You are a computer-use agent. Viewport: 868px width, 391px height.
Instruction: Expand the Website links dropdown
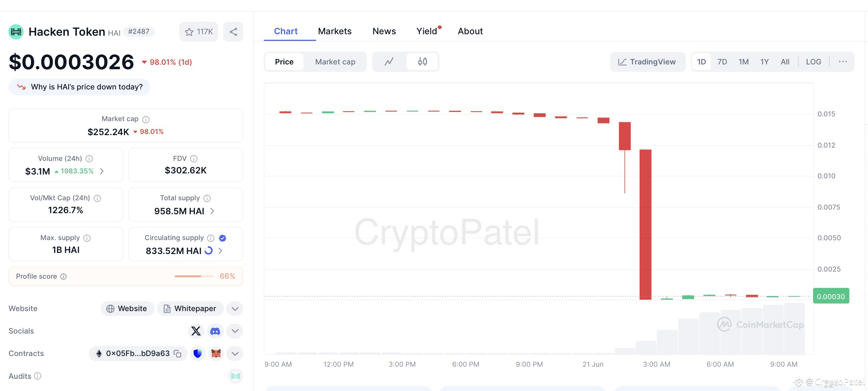[x=235, y=309]
